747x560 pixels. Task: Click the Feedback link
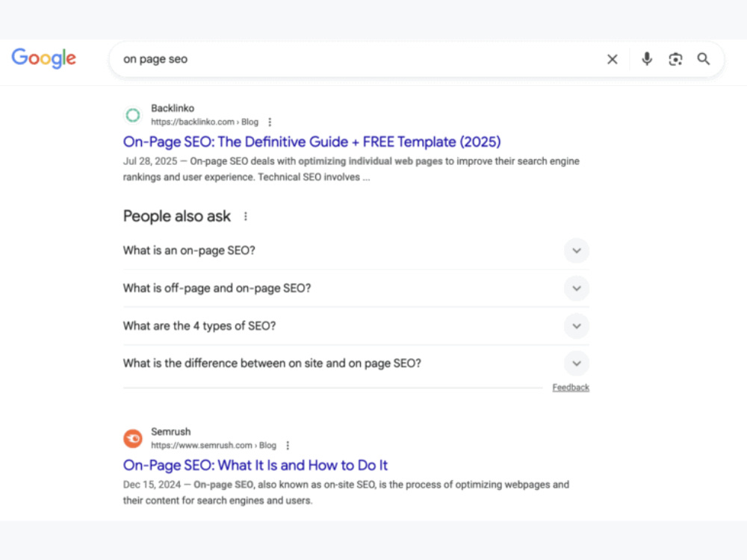(x=571, y=387)
